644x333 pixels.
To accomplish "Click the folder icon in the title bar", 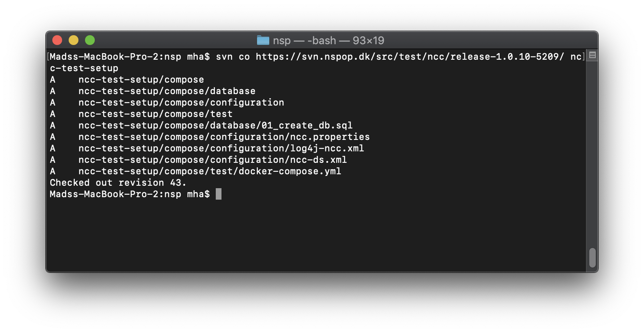I will click(263, 40).
